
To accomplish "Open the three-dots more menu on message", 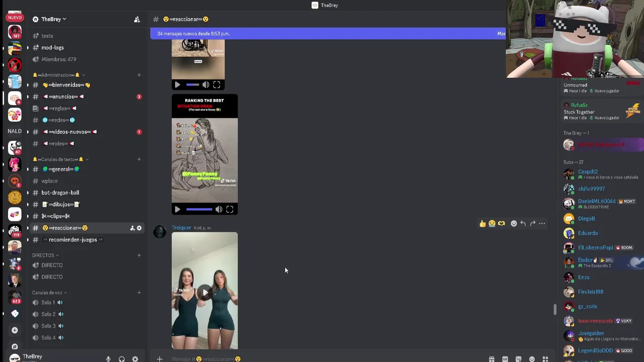I will pos(542,224).
